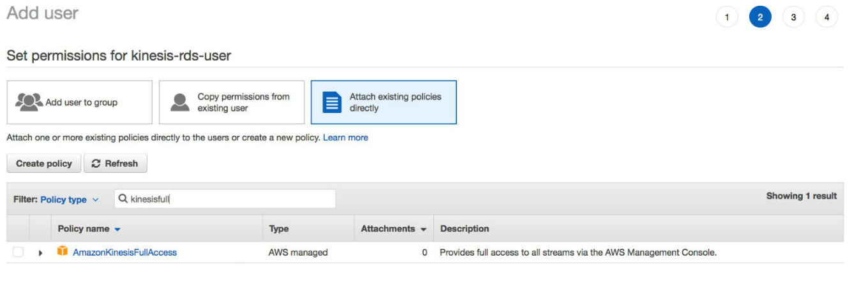Click the policy description text
The height and width of the screenshot is (303, 868).
(x=578, y=253)
